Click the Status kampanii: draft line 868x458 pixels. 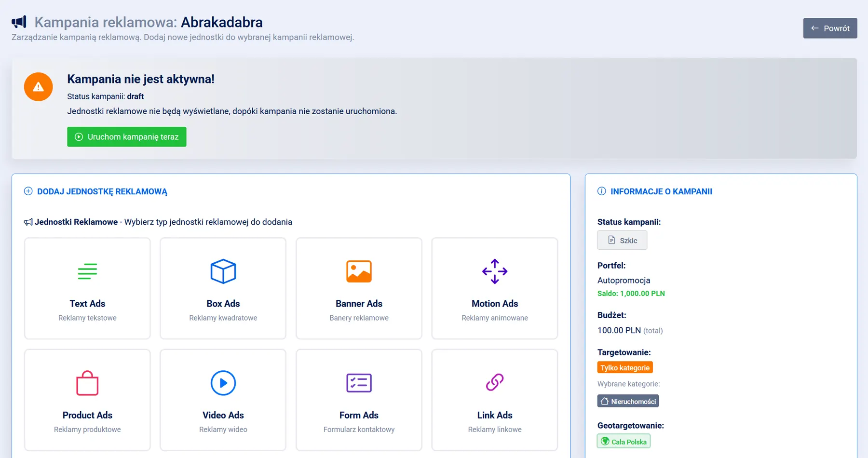pos(106,96)
